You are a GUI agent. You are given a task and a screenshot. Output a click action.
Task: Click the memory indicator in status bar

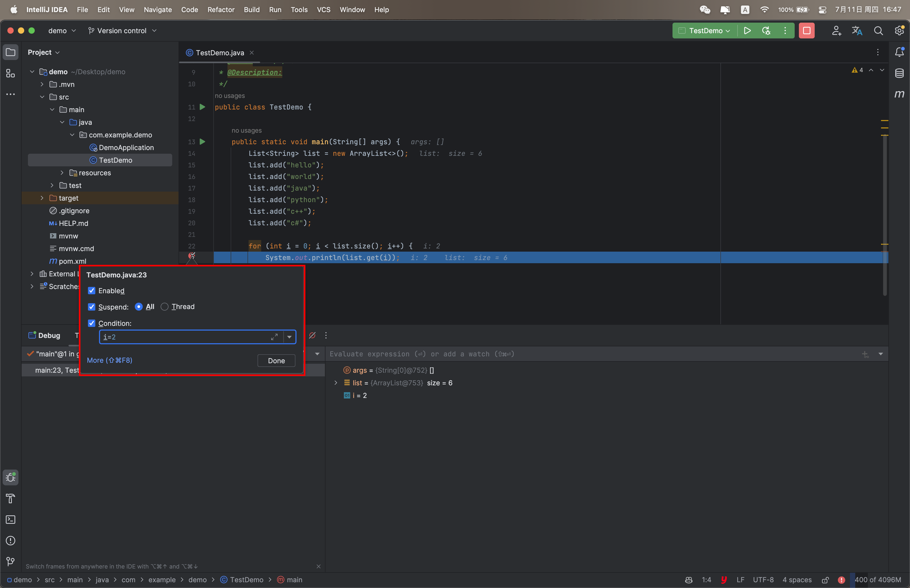(878, 579)
